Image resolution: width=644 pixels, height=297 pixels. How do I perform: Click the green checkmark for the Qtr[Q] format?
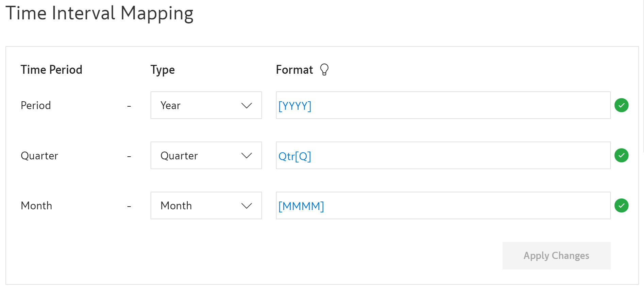point(621,156)
